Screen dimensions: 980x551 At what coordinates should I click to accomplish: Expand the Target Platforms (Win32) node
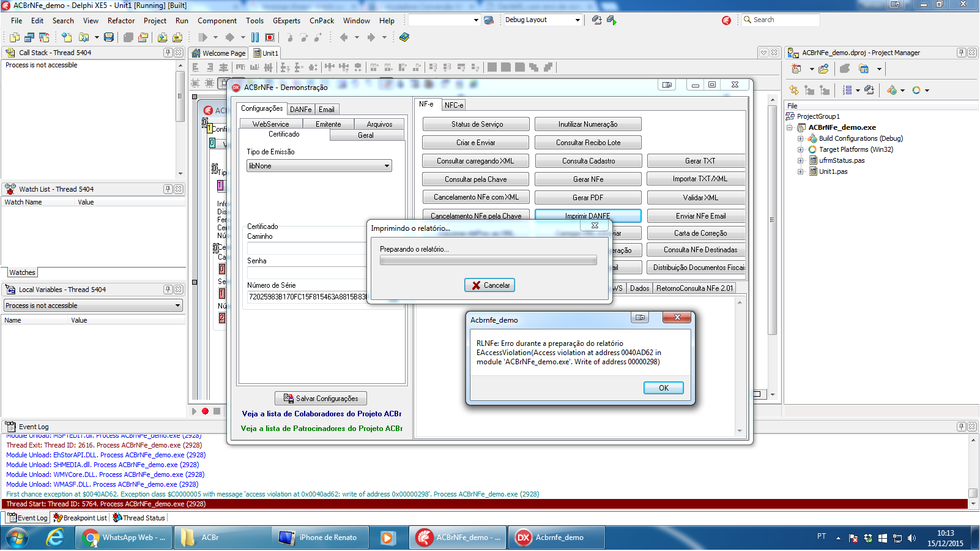click(x=800, y=149)
